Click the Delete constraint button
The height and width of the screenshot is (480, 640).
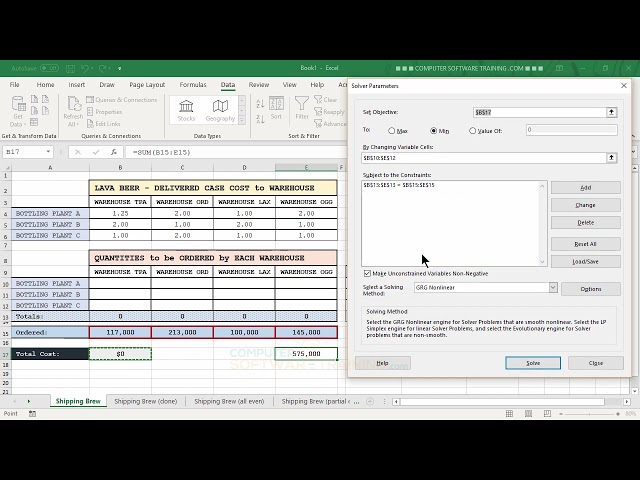[586, 223]
